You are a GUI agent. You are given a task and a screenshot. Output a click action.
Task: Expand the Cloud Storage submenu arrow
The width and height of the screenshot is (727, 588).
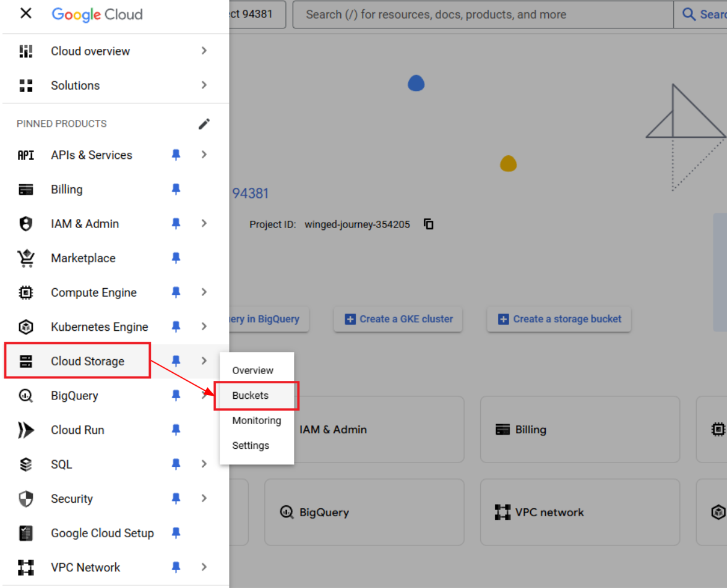tap(204, 360)
